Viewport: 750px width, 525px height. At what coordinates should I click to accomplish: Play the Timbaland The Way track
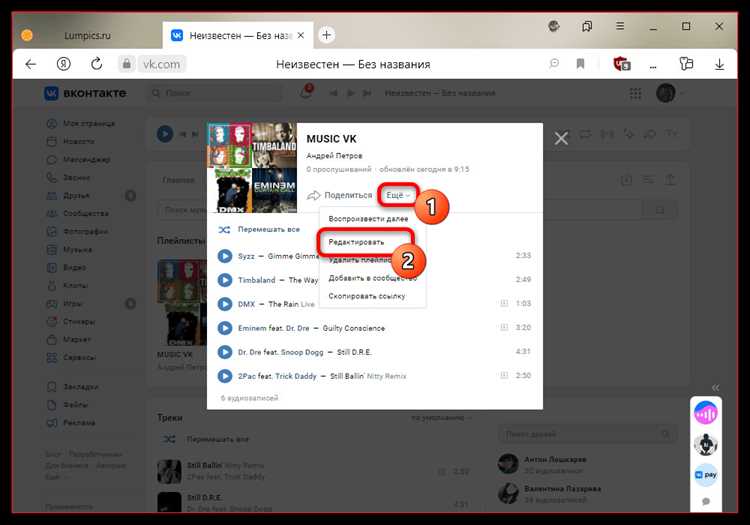(225, 280)
